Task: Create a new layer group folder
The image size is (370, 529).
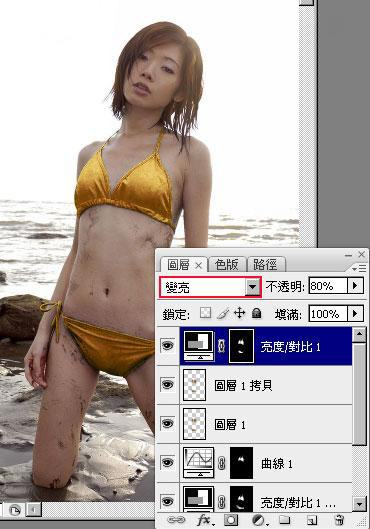Action: [x=285, y=520]
